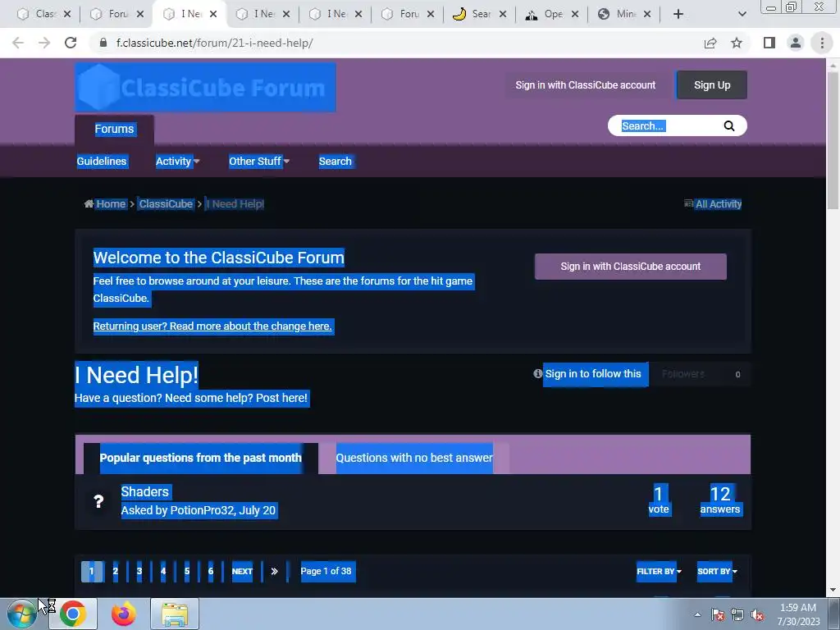Open Guidelines in navigation bar

[x=101, y=162]
